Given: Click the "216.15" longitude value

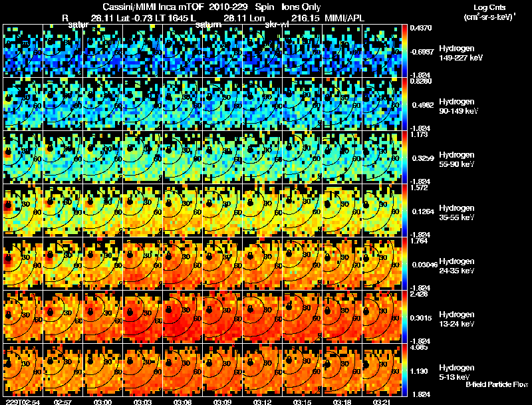Looking at the screenshot, I should click(x=305, y=18).
